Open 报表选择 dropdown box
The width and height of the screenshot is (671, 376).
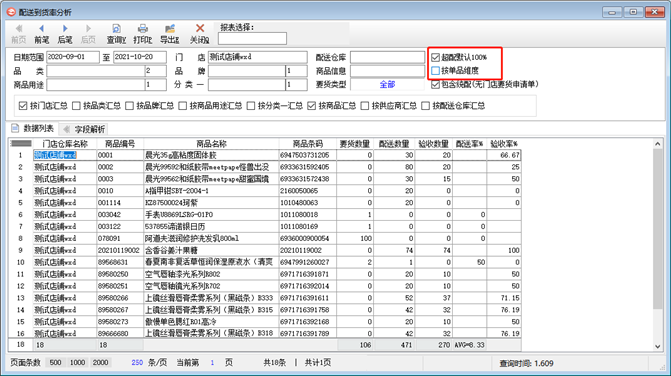click(x=252, y=39)
